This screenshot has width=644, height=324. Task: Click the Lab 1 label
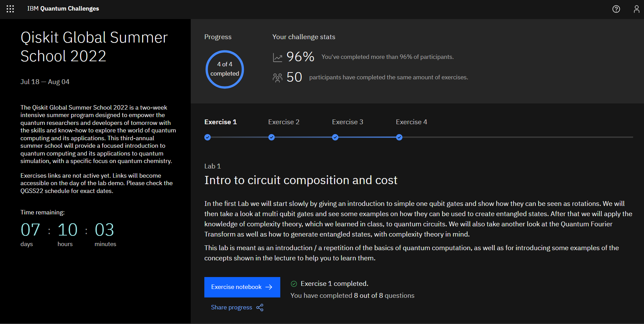click(x=213, y=166)
